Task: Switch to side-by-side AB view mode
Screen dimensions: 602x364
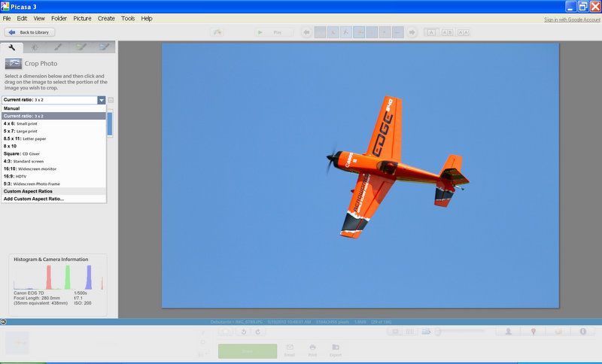Action: (446, 32)
